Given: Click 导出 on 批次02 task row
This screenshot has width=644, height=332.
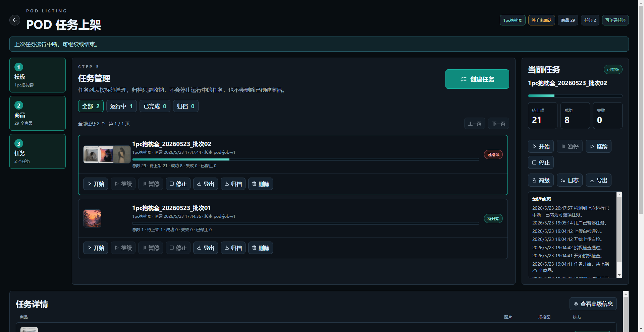Looking at the screenshot, I should 206,184.
